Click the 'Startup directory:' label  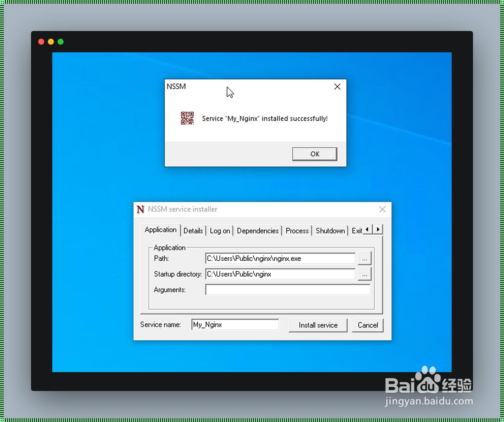[178, 274]
